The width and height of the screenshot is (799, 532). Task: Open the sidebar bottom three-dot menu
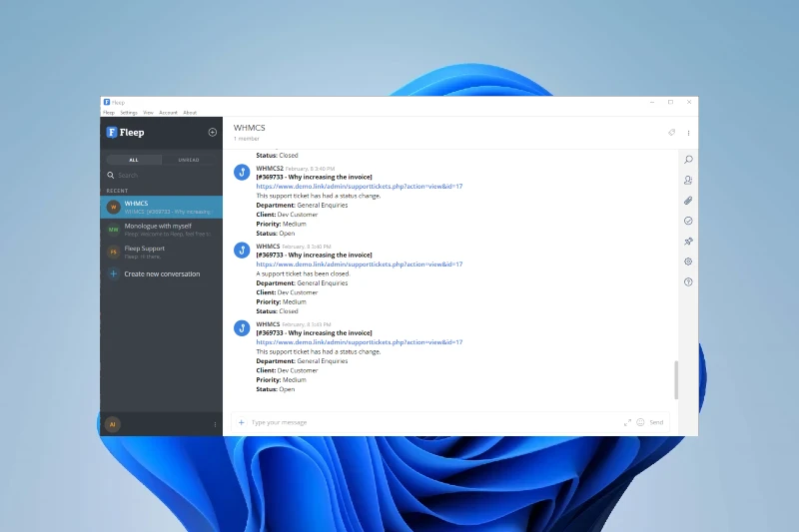tap(215, 424)
